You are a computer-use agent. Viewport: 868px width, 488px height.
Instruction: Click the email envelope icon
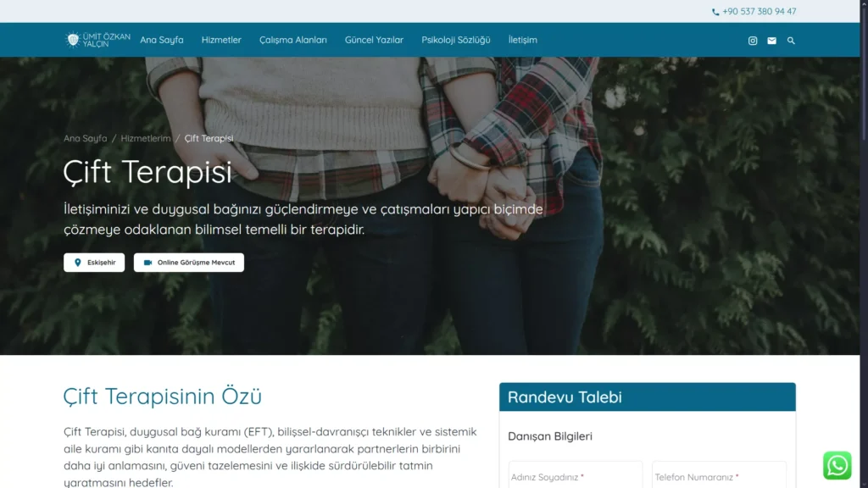coord(771,41)
